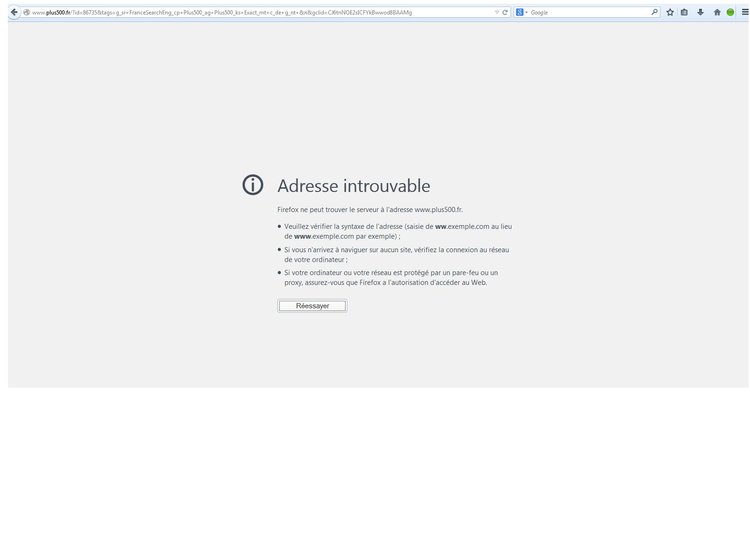This screenshot has height=546, width=750.
Task: Click the plus500.fr URL in address bar
Action: (x=222, y=12)
